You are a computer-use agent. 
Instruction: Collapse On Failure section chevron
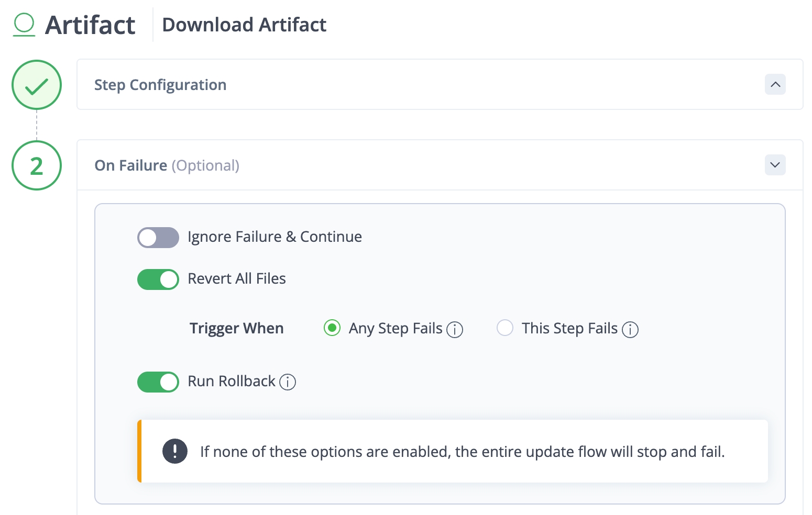coord(775,165)
